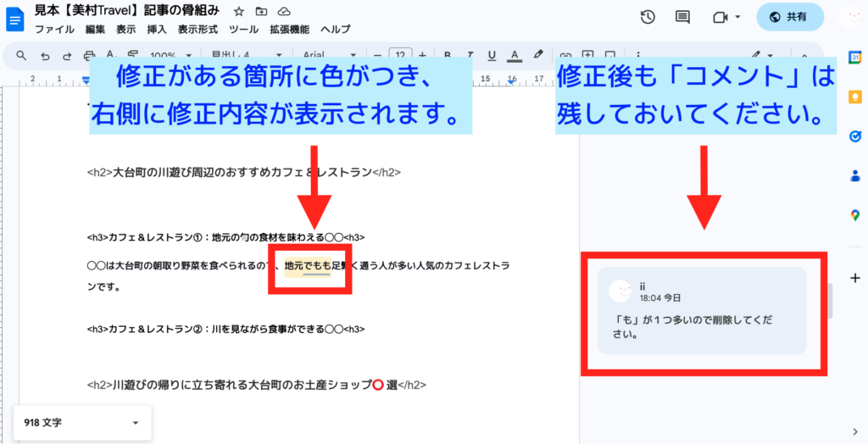Open Google Maps in the side panel
The width and height of the screenshot is (868, 444).
pos(855,216)
